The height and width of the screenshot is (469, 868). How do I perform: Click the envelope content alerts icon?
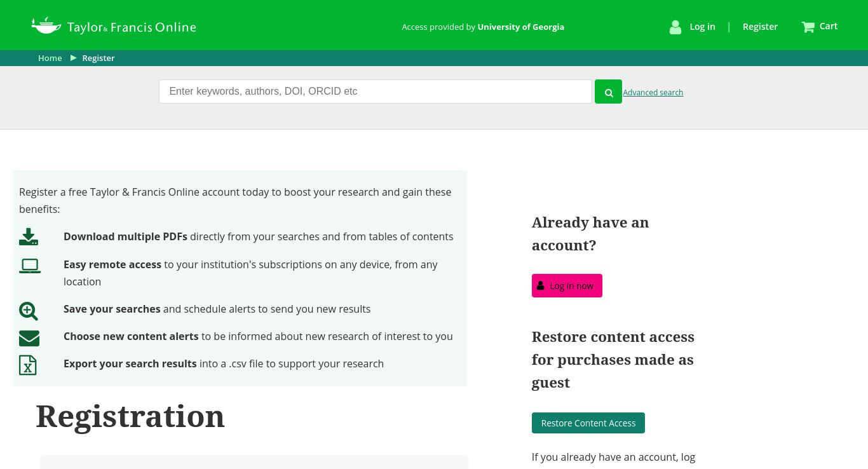[x=29, y=338]
